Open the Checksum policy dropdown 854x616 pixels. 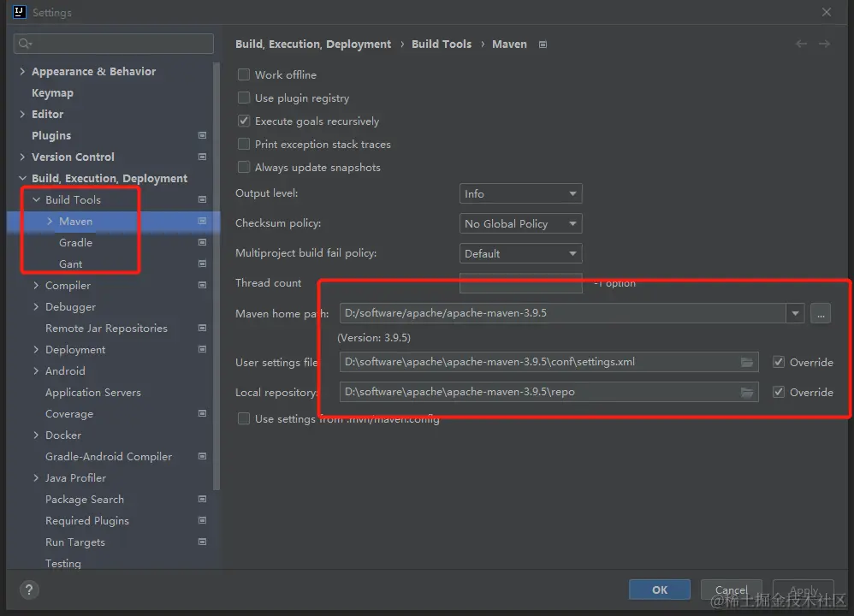(520, 224)
